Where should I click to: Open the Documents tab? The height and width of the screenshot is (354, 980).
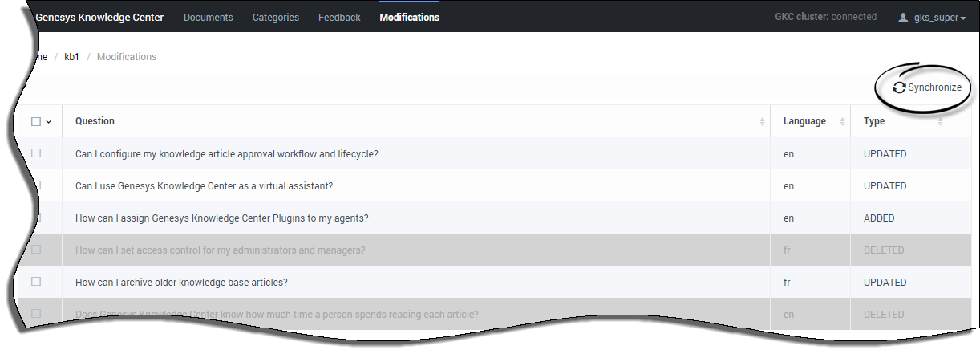coord(208,17)
